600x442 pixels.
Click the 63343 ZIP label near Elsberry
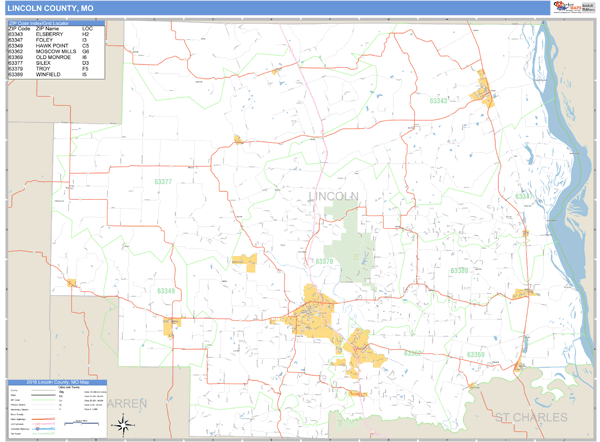coord(439,100)
